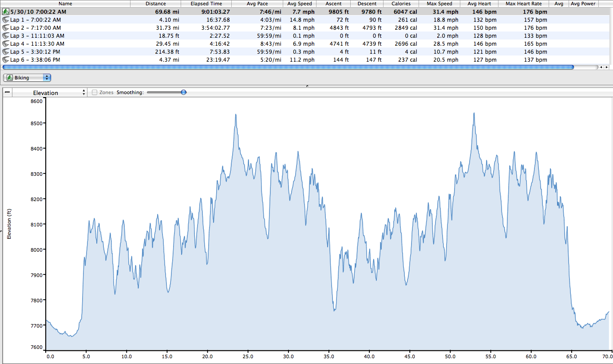Click the Lap 6 shoe icon
The height and width of the screenshot is (364, 613).
coord(6,60)
